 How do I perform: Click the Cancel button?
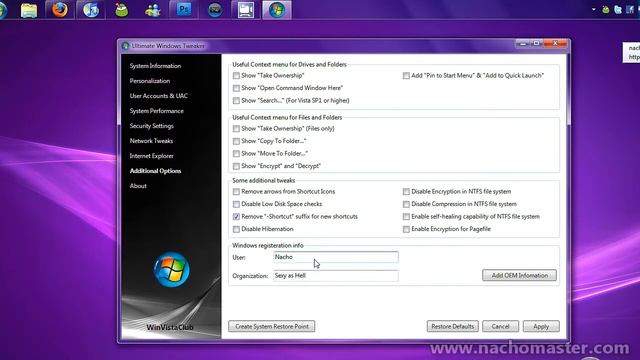pos(500,326)
